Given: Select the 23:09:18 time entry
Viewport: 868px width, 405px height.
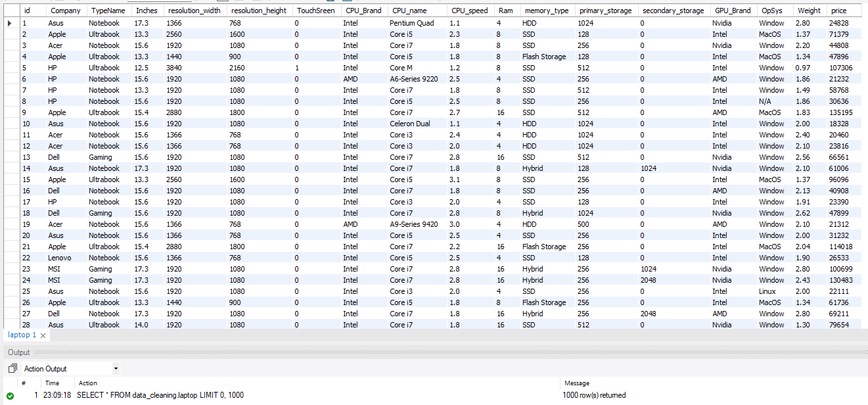Looking at the screenshot, I should (58, 395).
